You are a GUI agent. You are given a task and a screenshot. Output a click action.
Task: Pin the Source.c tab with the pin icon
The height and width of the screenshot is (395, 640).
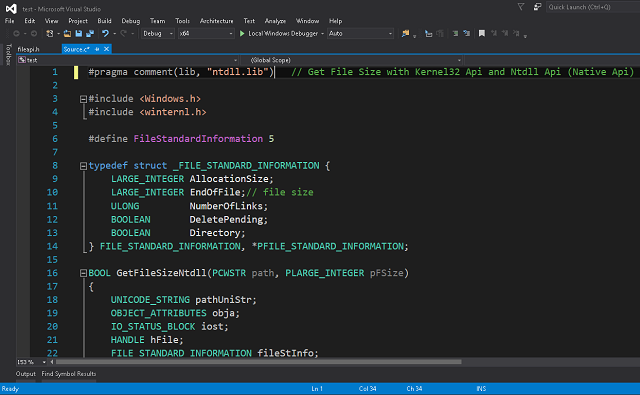[x=97, y=49]
